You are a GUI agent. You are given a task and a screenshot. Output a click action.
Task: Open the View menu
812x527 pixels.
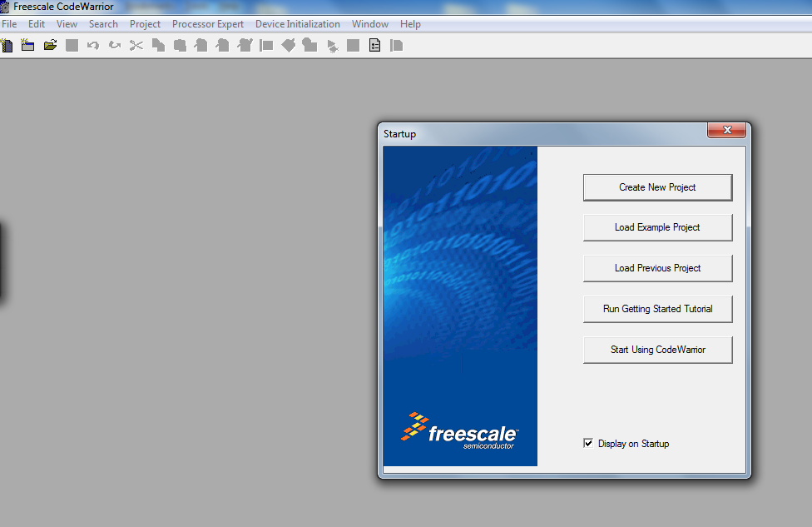(x=67, y=24)
